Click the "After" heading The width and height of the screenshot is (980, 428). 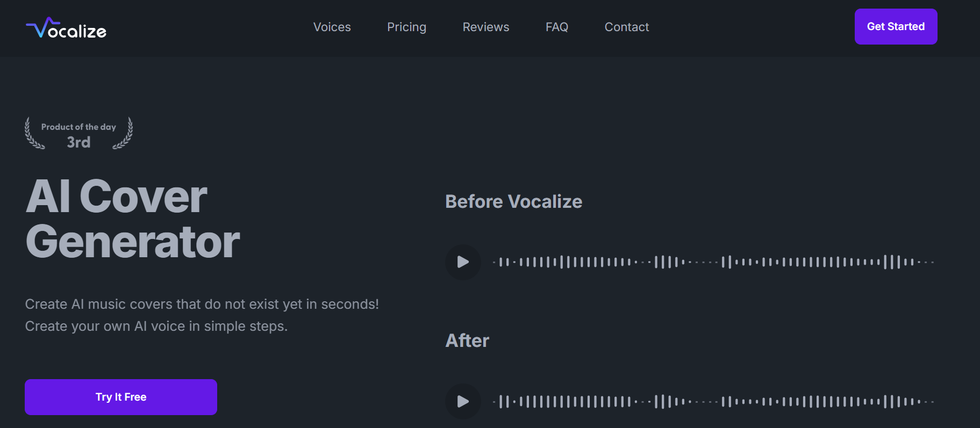point(467,340)
